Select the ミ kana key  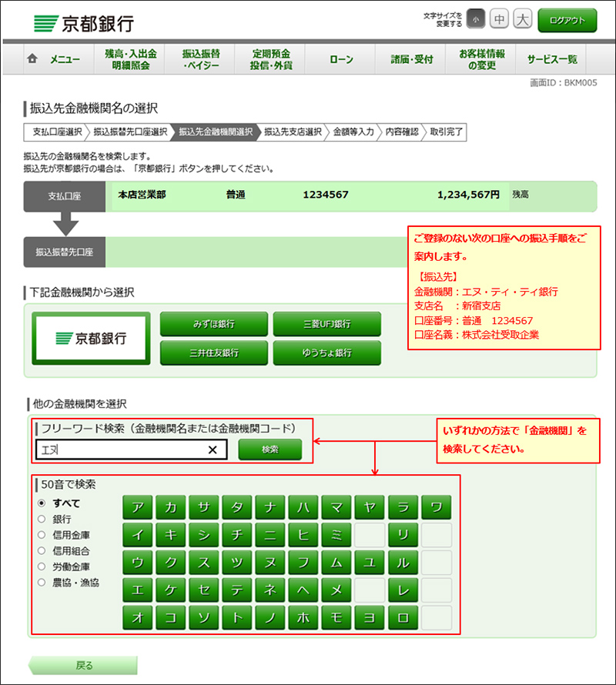click(336, 535)
